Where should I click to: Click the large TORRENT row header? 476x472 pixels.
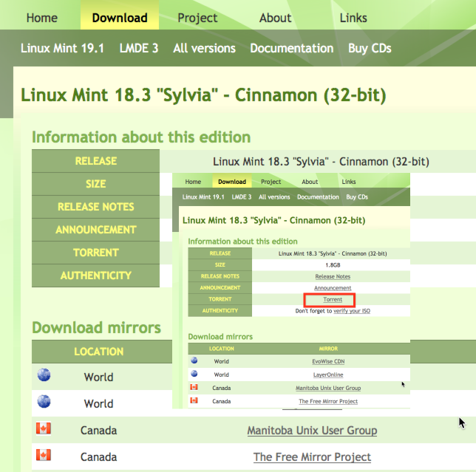click(x=95, y=253)
